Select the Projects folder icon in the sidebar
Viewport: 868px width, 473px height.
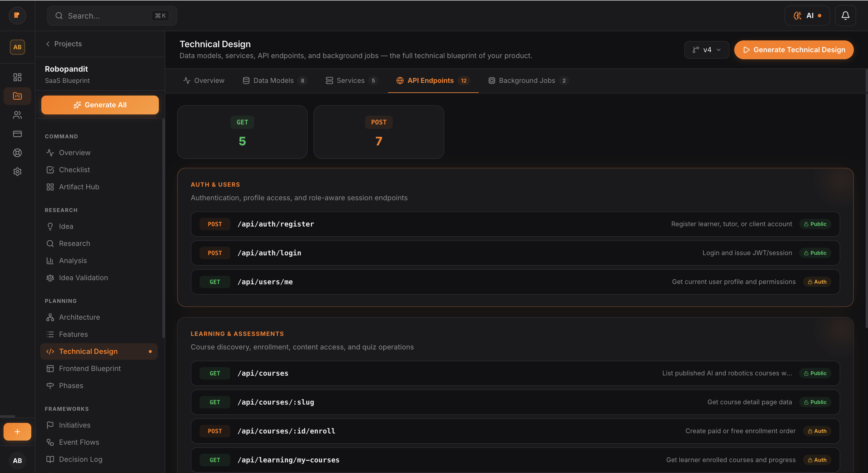click(x=17, y=96)
